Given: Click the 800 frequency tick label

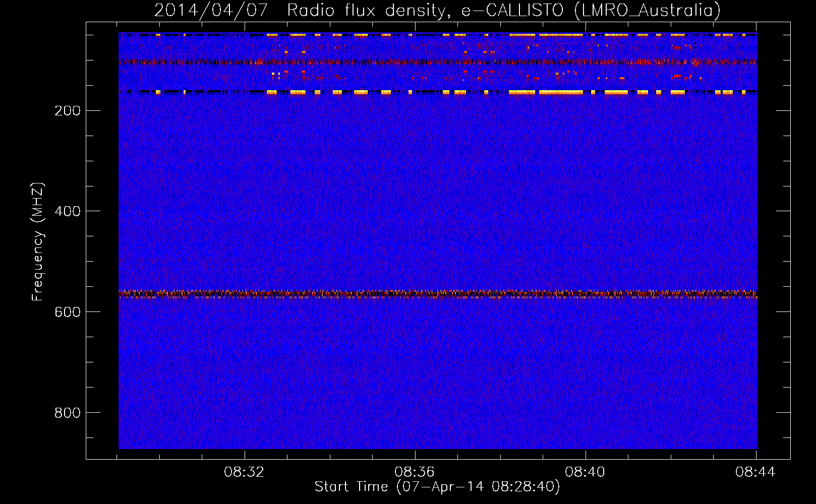Looking at the screenshot, I should [68, 413].
